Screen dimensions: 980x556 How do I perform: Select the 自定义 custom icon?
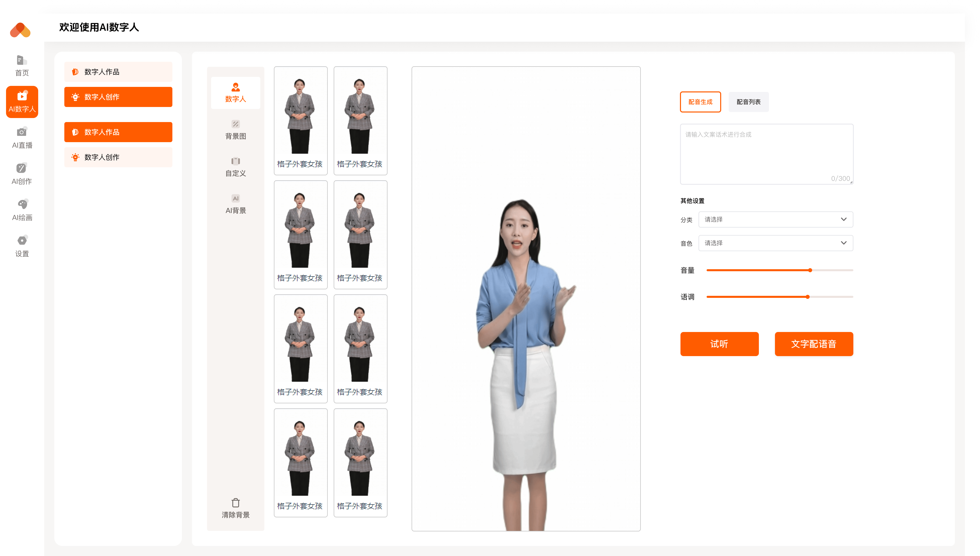(x=235, y=161)
